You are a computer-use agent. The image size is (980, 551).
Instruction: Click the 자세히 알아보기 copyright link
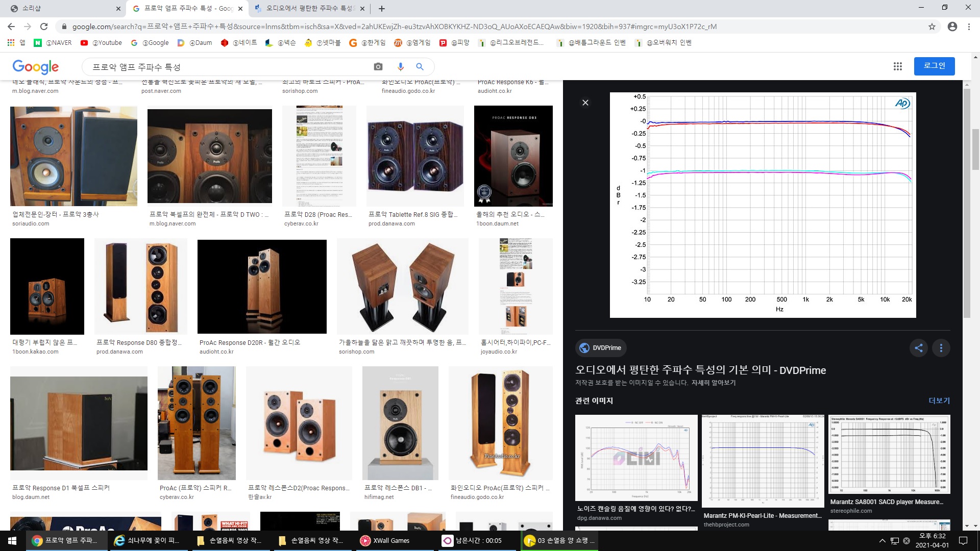click(714, 383)
